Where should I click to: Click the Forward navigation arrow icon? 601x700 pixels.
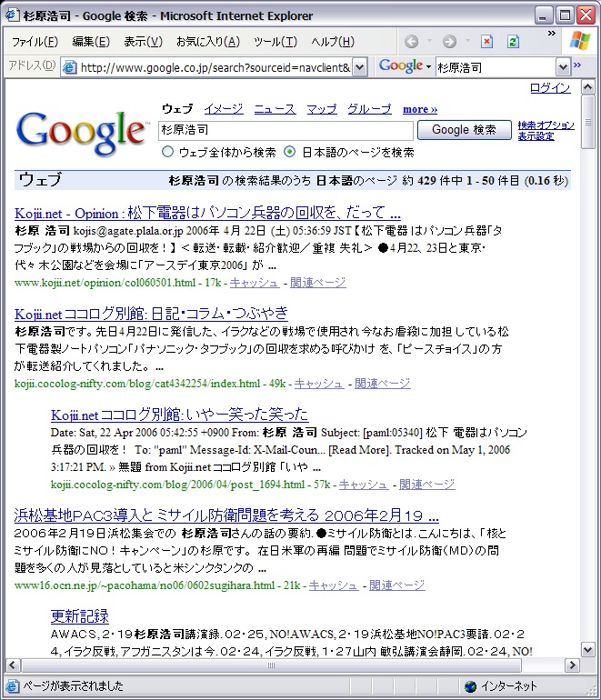click(450, 42)
